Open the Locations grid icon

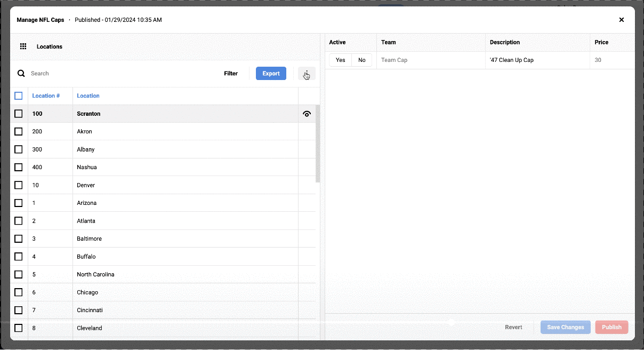click(x=23, y=46)
